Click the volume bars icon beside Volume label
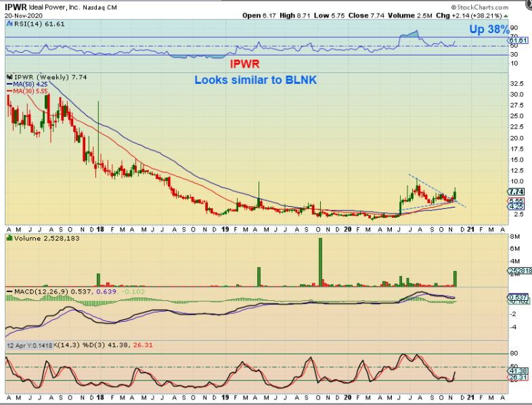 click(9, 238)
